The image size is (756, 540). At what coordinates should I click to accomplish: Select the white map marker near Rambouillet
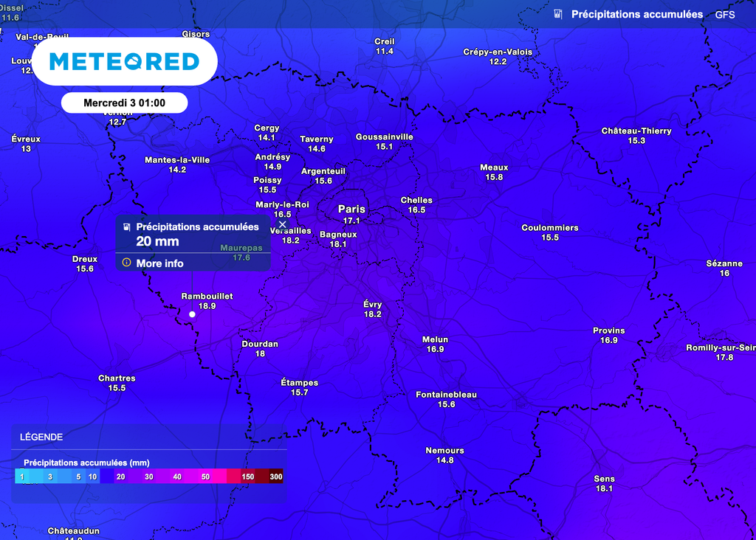point(192,314)
